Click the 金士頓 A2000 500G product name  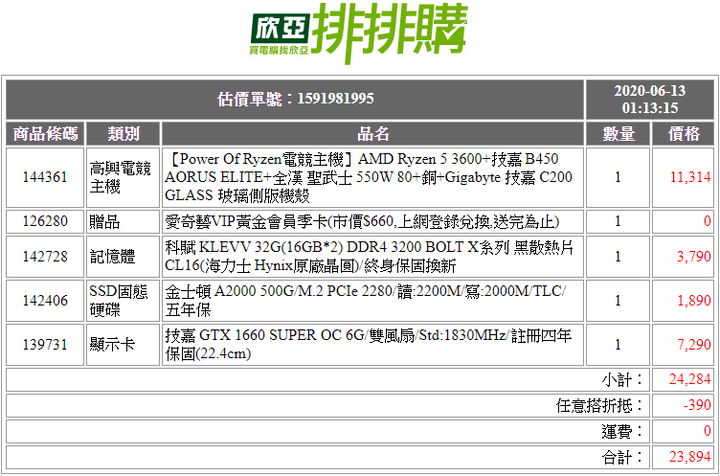tap(366, 301)
